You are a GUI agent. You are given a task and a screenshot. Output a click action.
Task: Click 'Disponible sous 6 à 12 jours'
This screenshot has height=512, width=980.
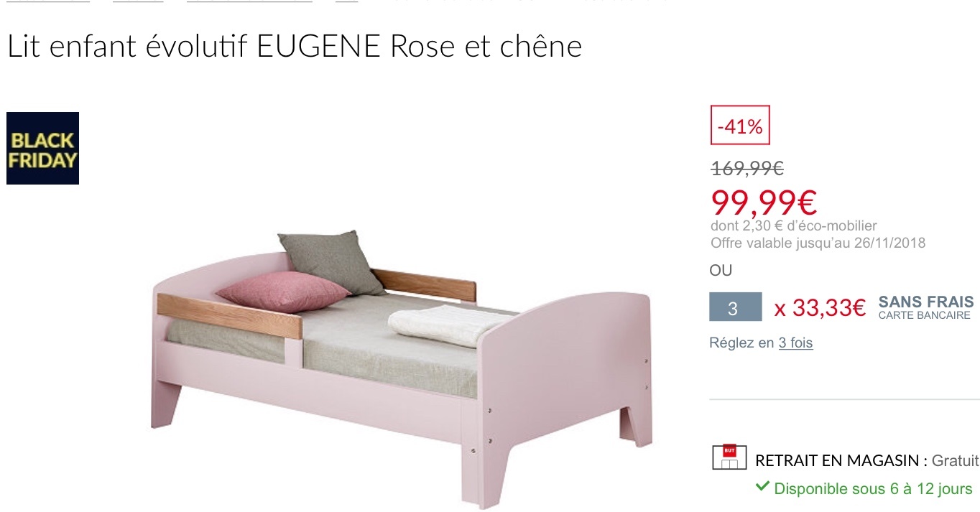[x=873, y=488]
